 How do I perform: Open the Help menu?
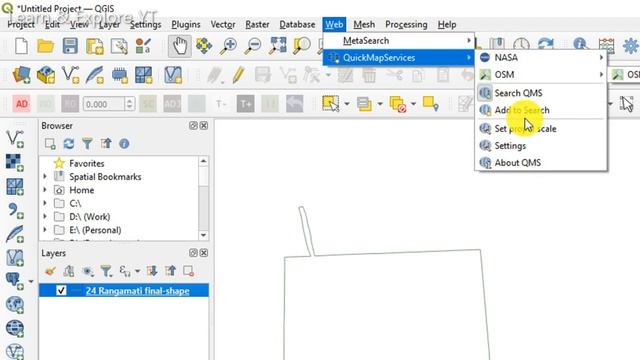click(447, 24)
